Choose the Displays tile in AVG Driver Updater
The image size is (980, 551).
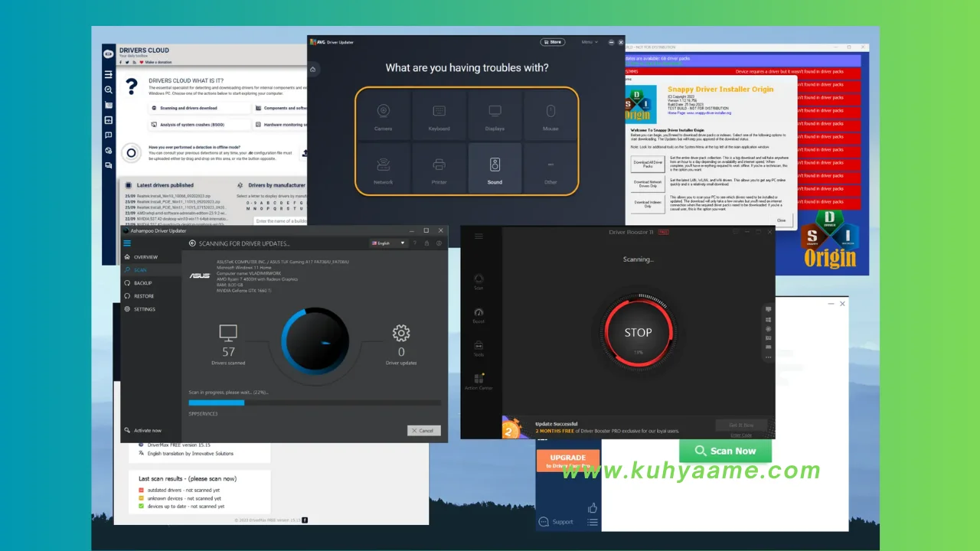tap(495, 115)
